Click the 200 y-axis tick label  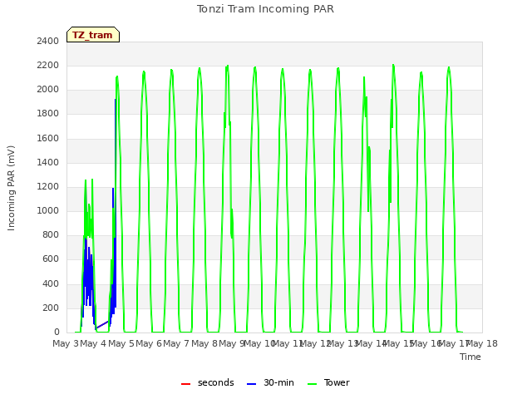point(51,308)
